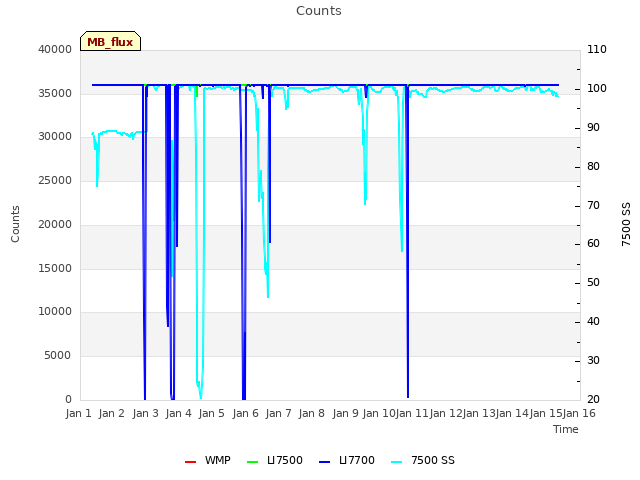Click the Jan 16 date label
Image resolution: width=640 pixels, height=480 pixels.
pos(579,413)
